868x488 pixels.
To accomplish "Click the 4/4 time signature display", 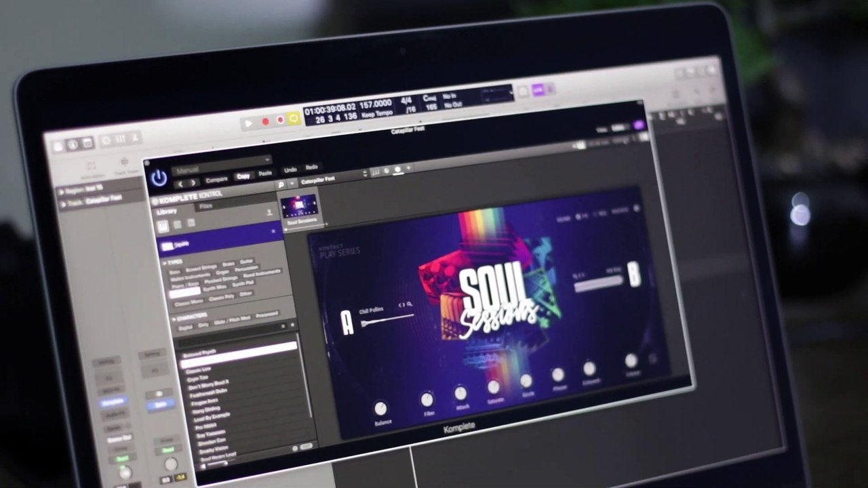I will (x=406, y=100).
